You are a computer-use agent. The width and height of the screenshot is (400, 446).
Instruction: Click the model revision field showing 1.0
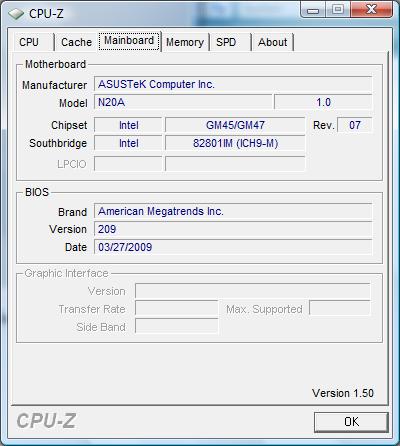point(323,102)
